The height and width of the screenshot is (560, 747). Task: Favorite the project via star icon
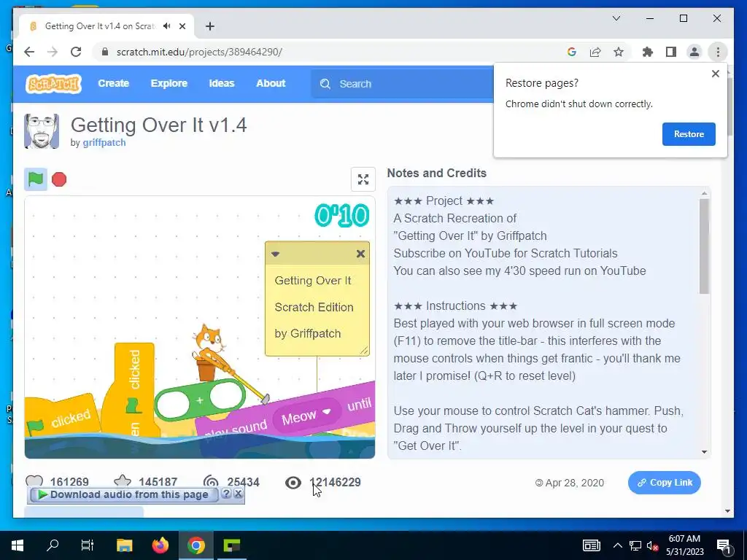pyautogui.click(x=123, y=481)
